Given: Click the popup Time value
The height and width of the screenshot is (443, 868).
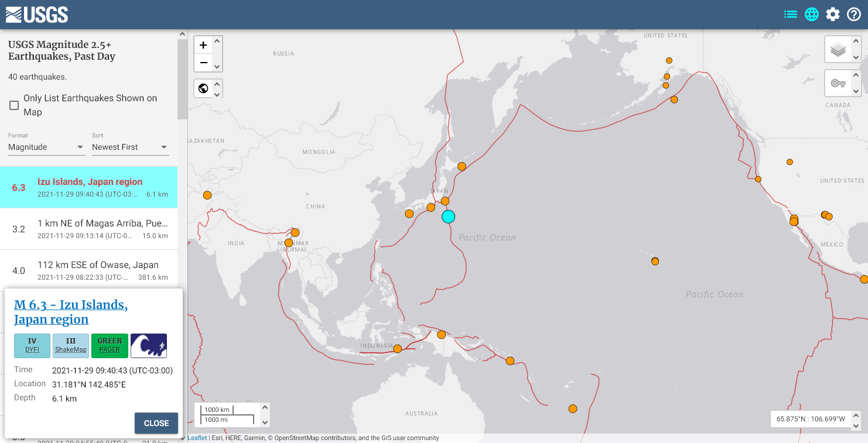Looking at the screenshot, I should 112,370.
